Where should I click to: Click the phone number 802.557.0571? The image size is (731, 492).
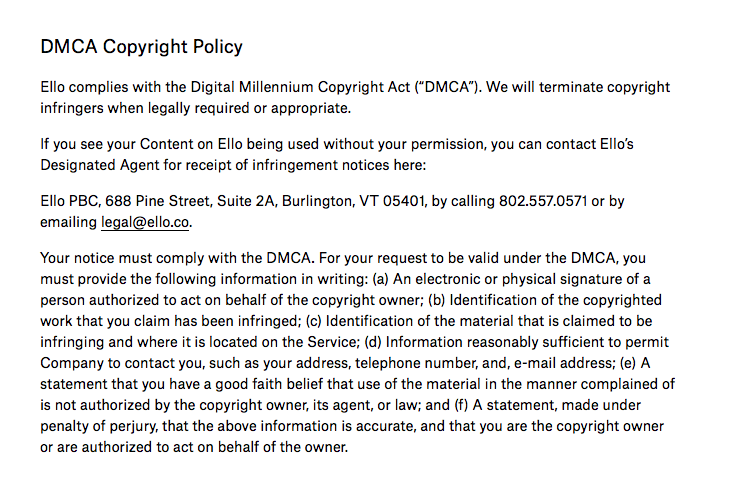click(543, 201)
